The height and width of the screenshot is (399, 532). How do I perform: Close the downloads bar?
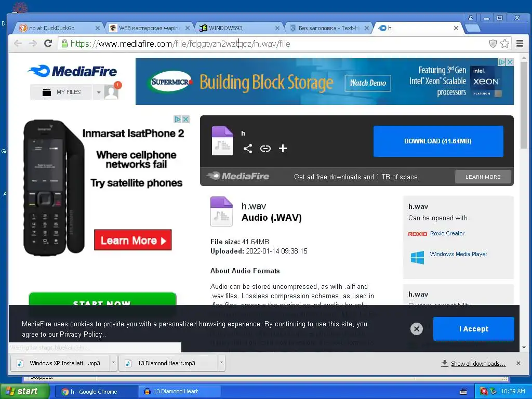tap(518, 363)
